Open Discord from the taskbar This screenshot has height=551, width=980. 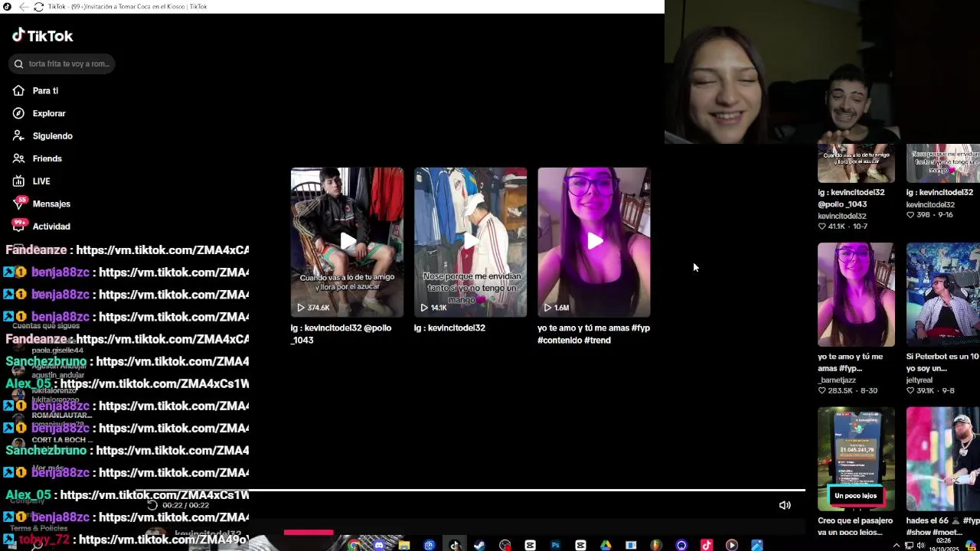point(379,545)
